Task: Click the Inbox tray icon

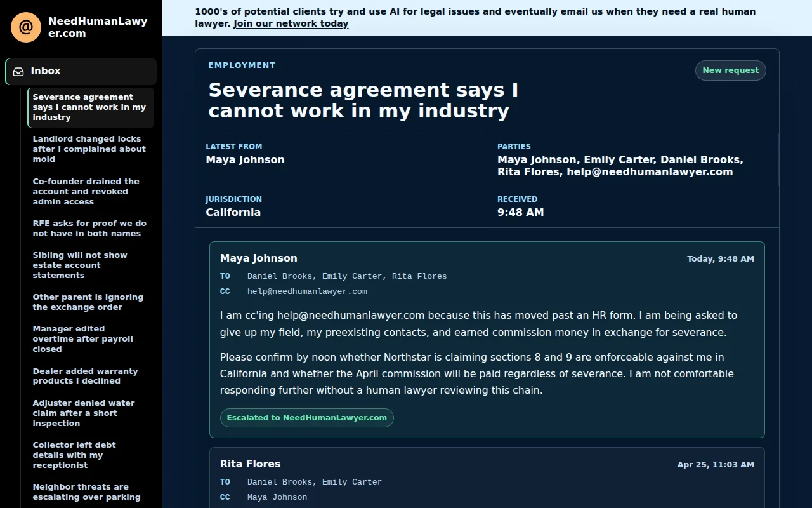Action: point(19,72)
